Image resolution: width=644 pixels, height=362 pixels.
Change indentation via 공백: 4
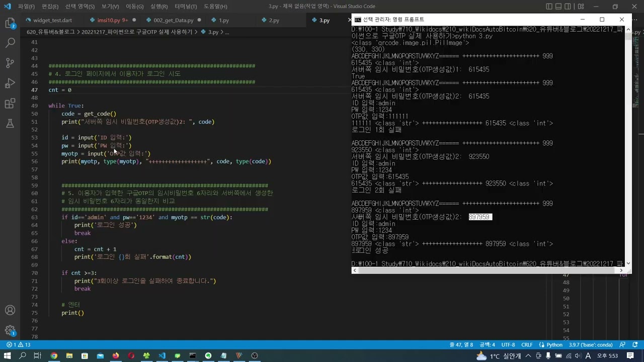[x=487, y=345]
